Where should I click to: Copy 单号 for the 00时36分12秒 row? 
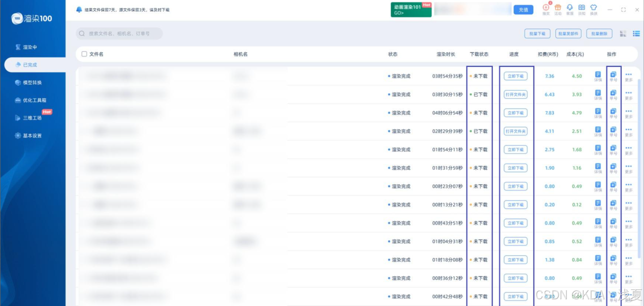(x=613, y=279)
